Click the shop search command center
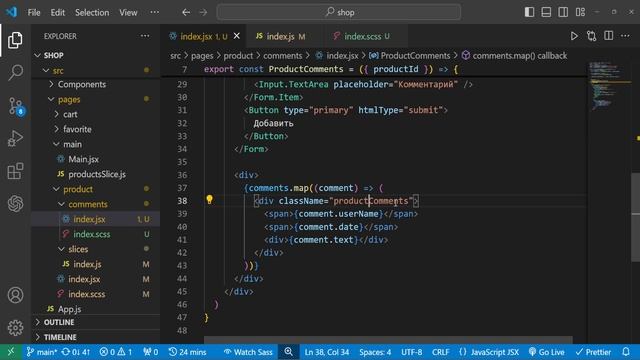This screenshot has height=360, width=640. [339, 12]
